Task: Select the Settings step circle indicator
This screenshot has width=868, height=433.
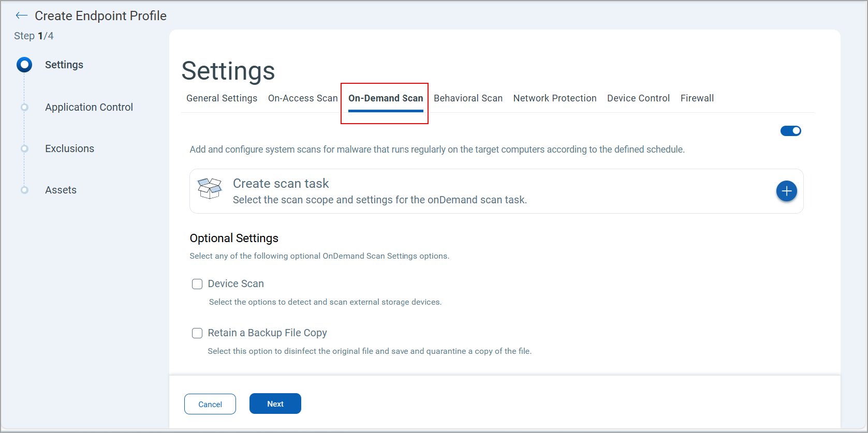Action: (x=24, y=65)
